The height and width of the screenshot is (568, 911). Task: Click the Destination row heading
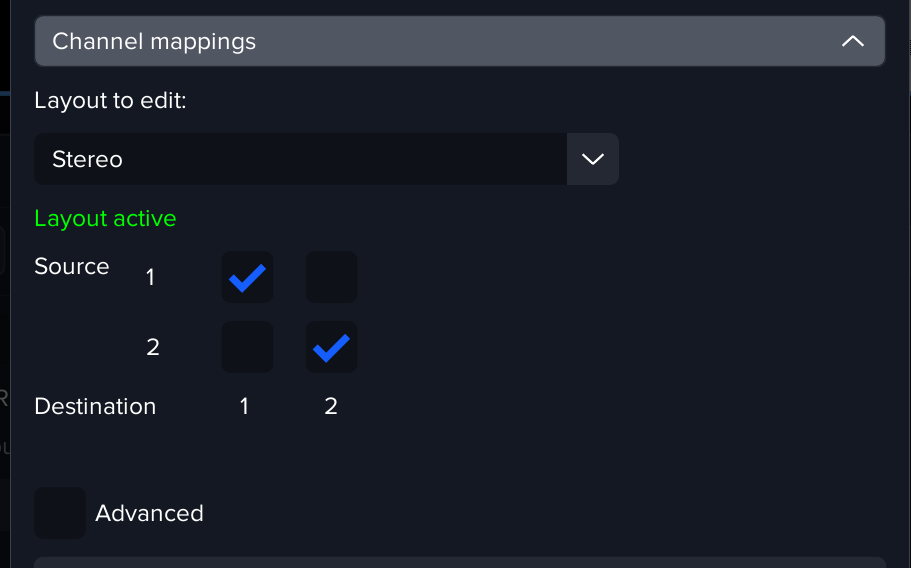[95, 406]
